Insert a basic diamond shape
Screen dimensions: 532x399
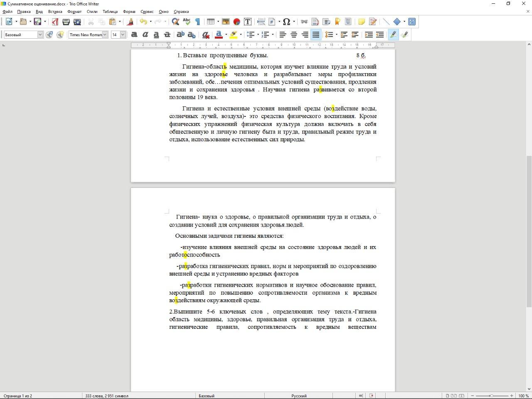397,22
